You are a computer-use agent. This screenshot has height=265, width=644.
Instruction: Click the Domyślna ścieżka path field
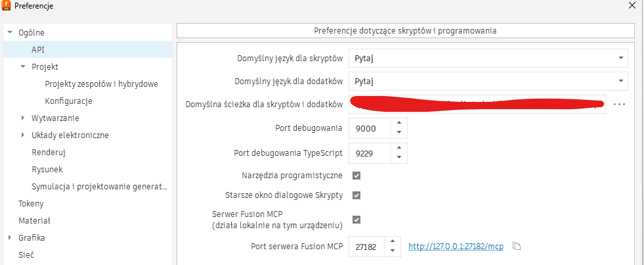[x=477, y=104]
